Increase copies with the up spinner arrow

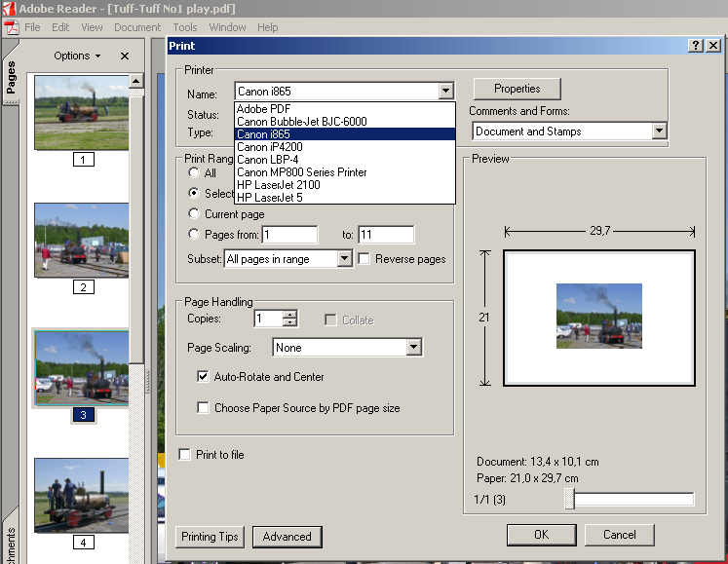289,315
